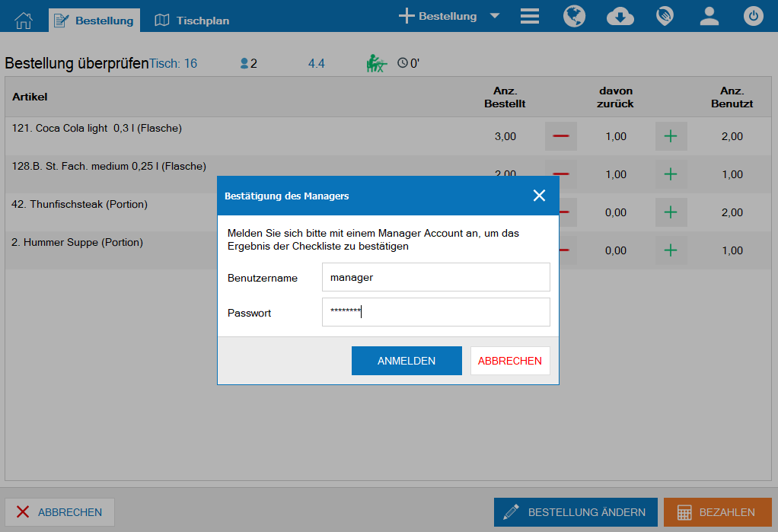Click the home icon in top bar
The height and width of the screenshot is (532, 778).
coord(24,20)
